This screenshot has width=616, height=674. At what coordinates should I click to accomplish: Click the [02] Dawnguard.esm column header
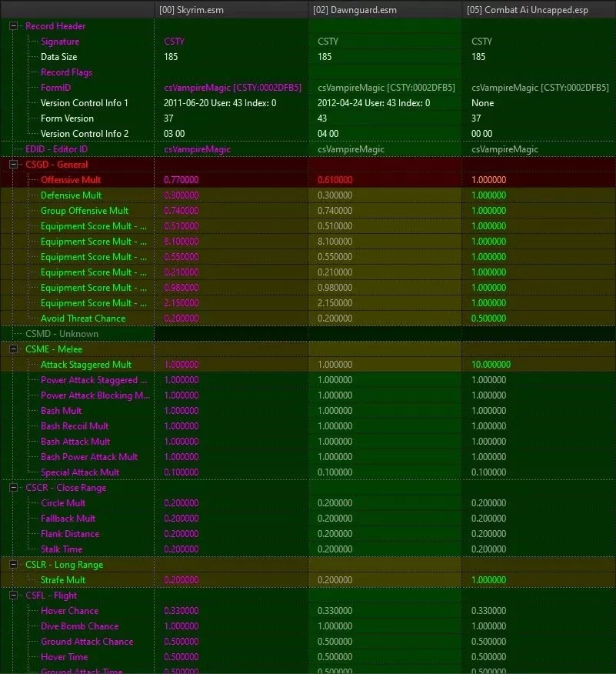(385, 9)
